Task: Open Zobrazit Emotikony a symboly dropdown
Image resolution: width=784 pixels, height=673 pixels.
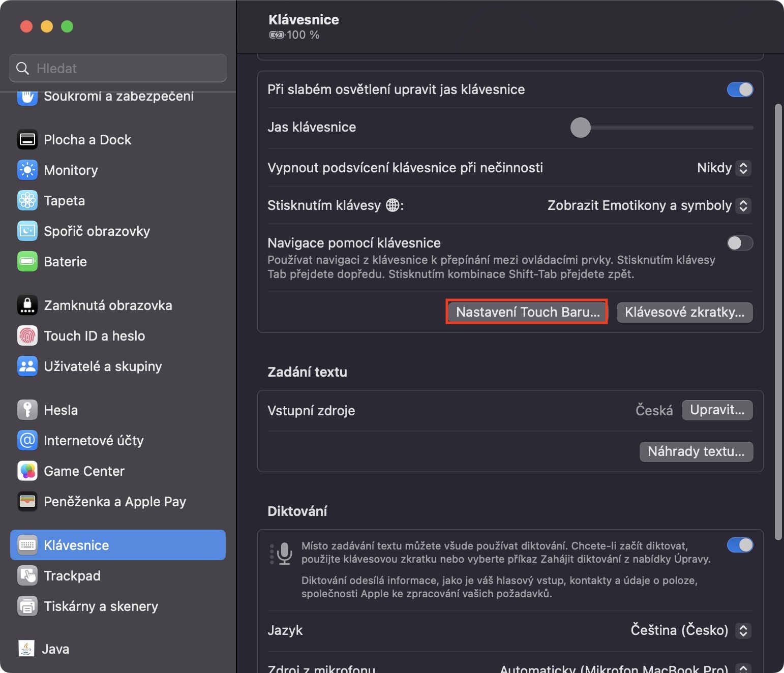Action: [649, 206]
